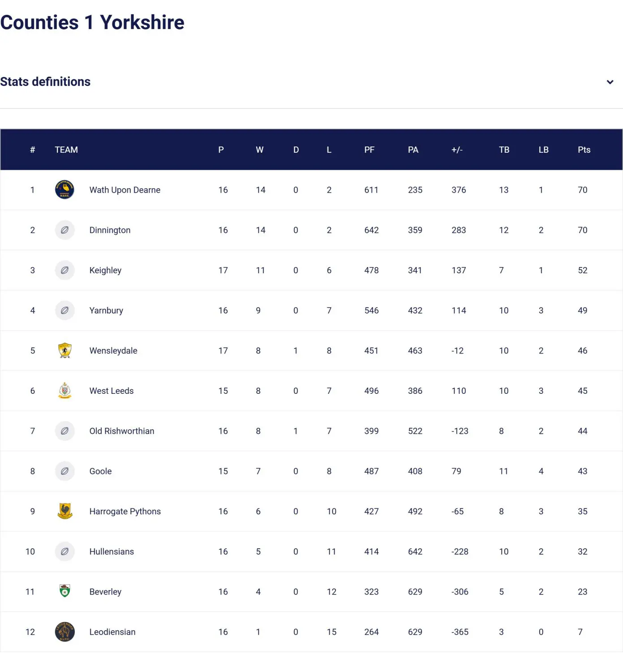The width and height of the screenshot is (623, 672).
Task: Click the Counties 1 Yorkshire title
Action: (x=92, y=22)
